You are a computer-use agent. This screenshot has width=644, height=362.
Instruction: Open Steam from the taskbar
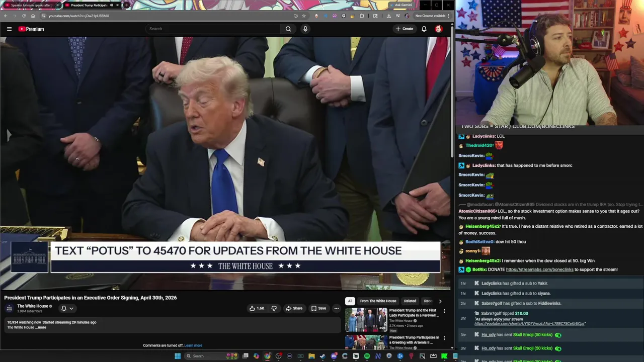pos(323,356)
